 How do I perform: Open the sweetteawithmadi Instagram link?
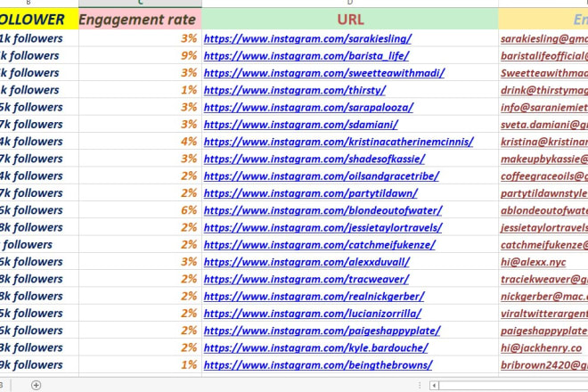pos(324,73)
